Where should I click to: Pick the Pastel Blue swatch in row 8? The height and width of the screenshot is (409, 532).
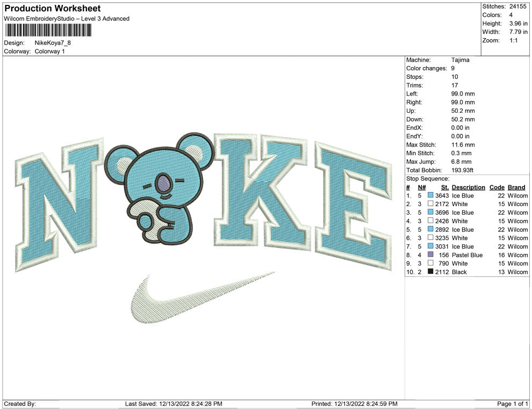pyautogui.click(x=430, y=254)
